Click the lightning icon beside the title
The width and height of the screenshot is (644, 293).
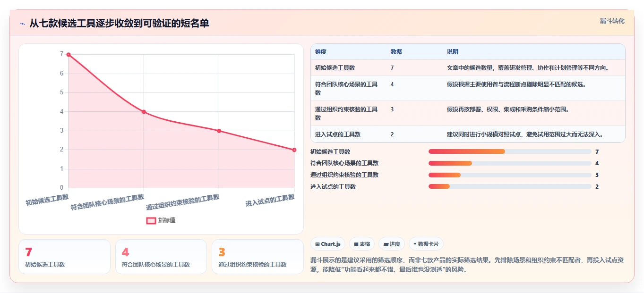(22, 24)
